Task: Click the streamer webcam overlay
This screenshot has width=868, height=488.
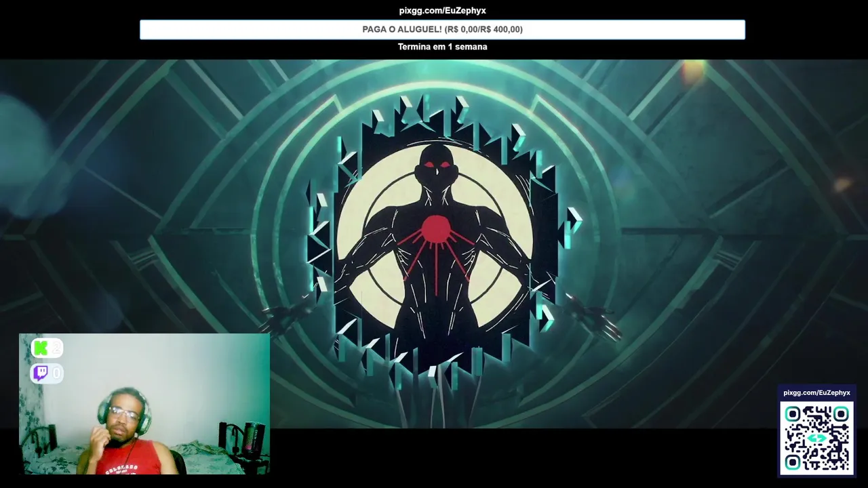Action: point(144,404)
